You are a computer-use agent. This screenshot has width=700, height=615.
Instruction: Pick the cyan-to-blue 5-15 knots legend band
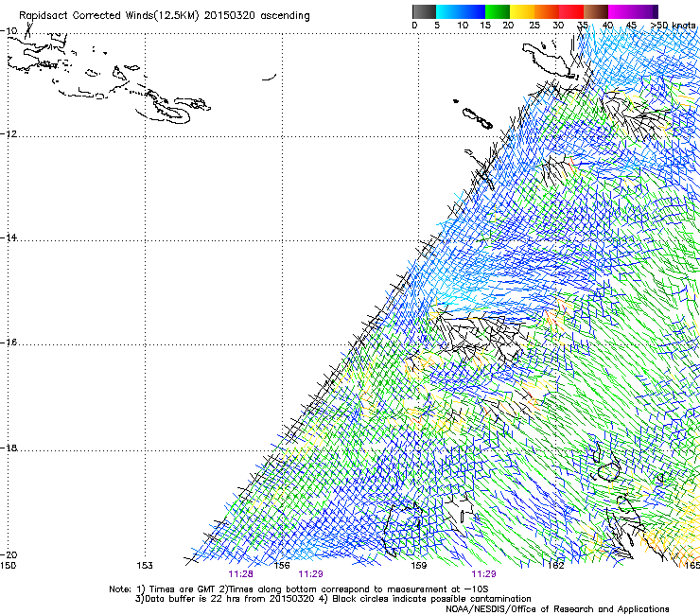(x=461, y=11)
